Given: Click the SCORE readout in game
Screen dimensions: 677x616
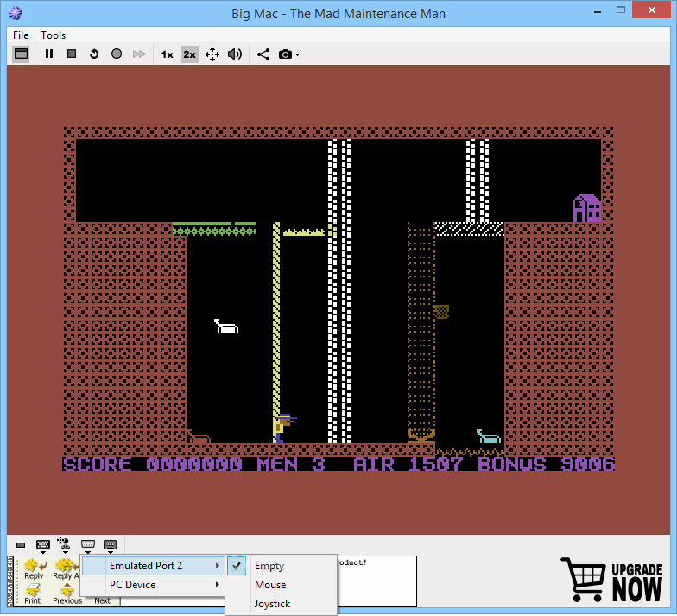Looking at the screenshot, I should click(x=152, y=465).
